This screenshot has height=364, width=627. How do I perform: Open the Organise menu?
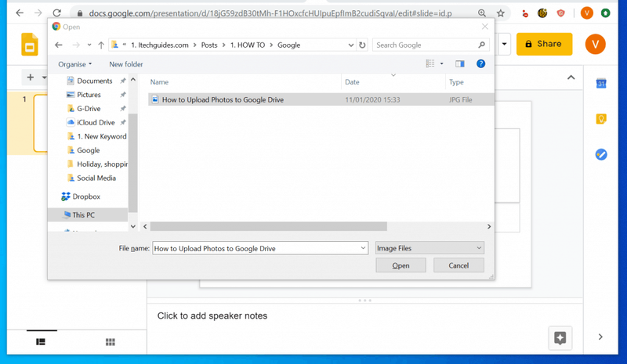click(x=74, y=64)
